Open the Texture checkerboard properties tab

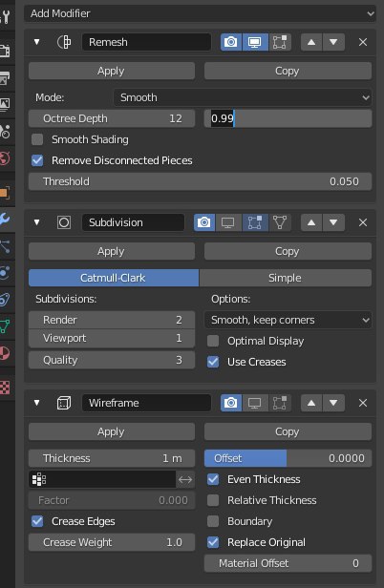click(5, 388)
